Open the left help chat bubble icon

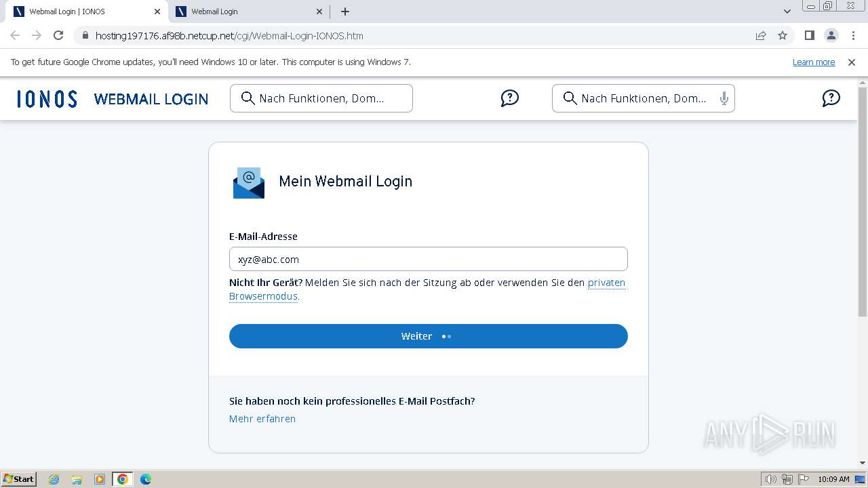pos(510,98)
